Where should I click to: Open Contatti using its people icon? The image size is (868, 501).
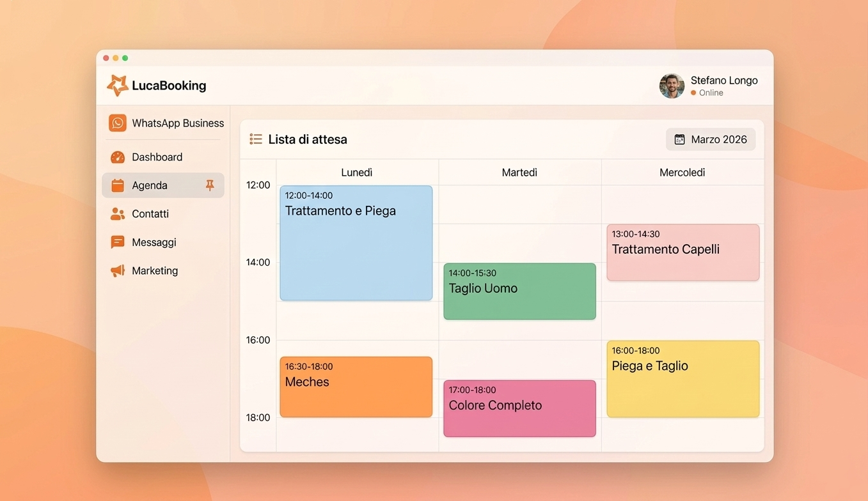(118, 213)
